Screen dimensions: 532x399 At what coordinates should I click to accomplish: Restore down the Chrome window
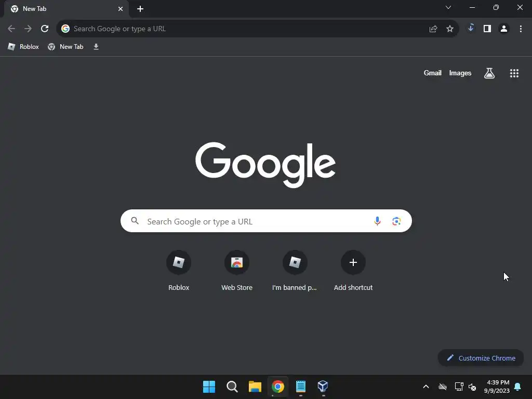point(496,7)
